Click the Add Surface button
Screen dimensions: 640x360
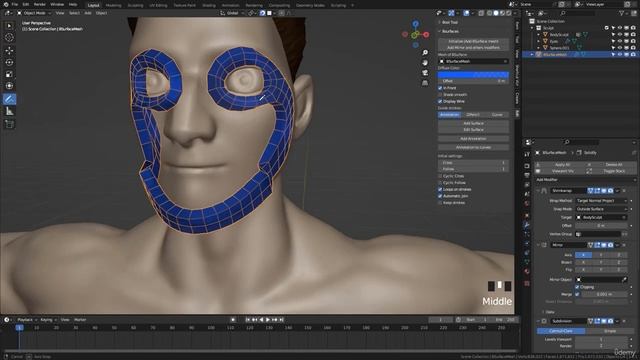(473, 123)
